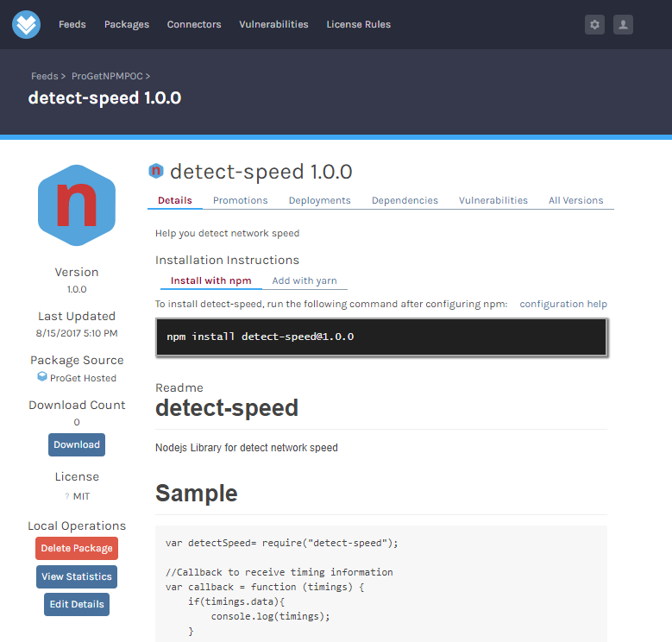Switch to the Promotions tab

tap(240, 200)
